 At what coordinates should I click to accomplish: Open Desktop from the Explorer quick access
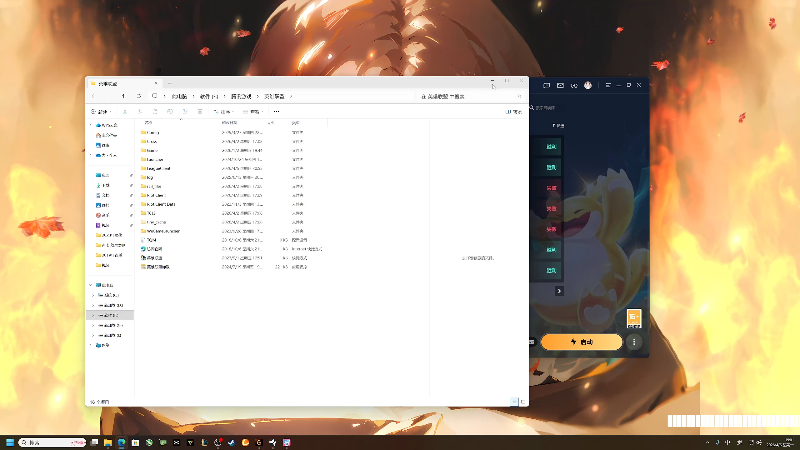pyautogui.click(x=103, y=175)
